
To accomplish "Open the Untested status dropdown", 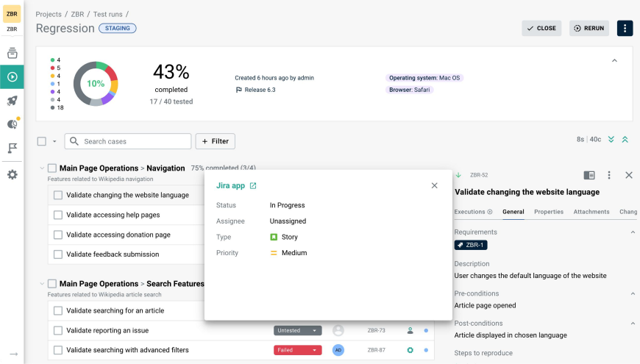I will pos(297,330).
